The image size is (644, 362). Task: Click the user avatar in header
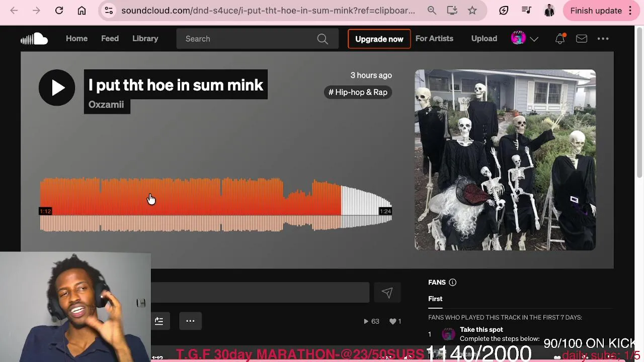pos(518,38)
